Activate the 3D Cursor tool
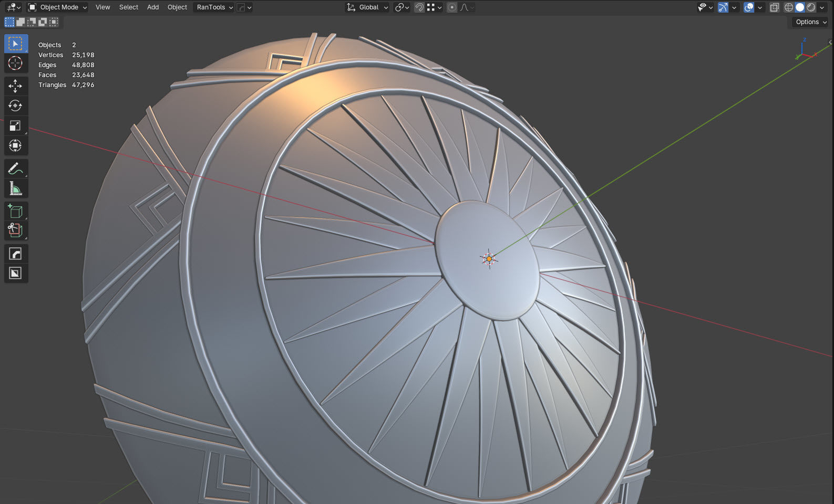This screenshot has height=504, width=834. (16, 64)
